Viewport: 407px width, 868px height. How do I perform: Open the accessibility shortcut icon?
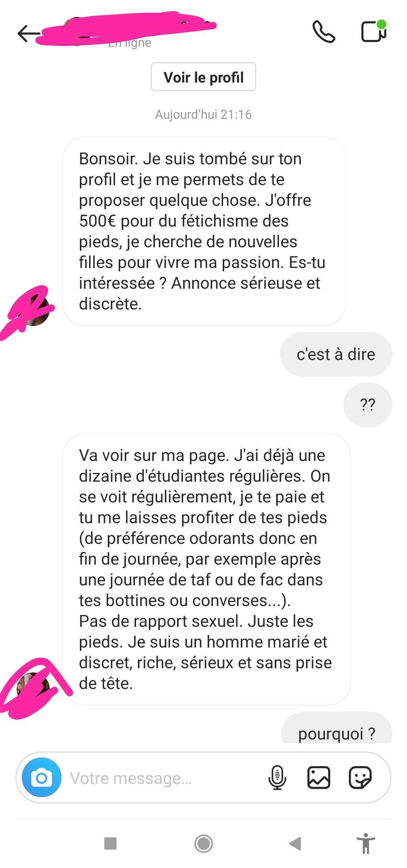(366, 844)
